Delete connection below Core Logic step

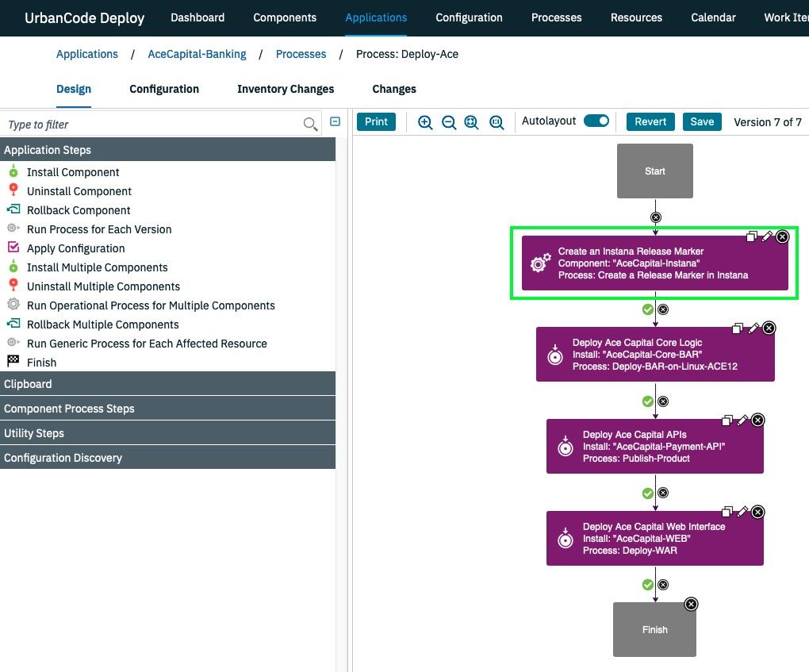663,401
